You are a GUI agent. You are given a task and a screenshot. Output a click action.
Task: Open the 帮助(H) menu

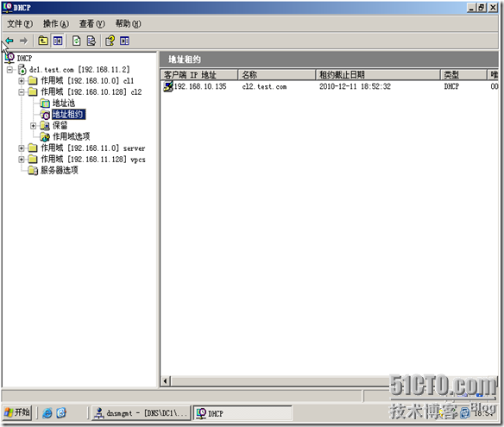click(128, 24)
